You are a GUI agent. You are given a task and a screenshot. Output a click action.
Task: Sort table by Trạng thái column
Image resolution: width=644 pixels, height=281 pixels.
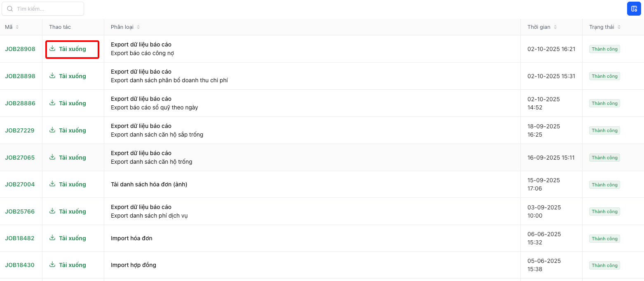coord(619,27)
